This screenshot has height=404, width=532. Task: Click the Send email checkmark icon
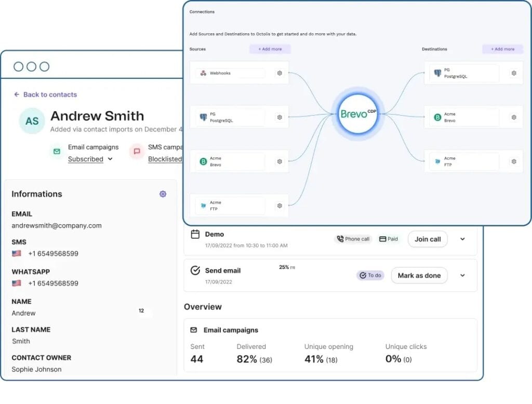coord(195,271)
